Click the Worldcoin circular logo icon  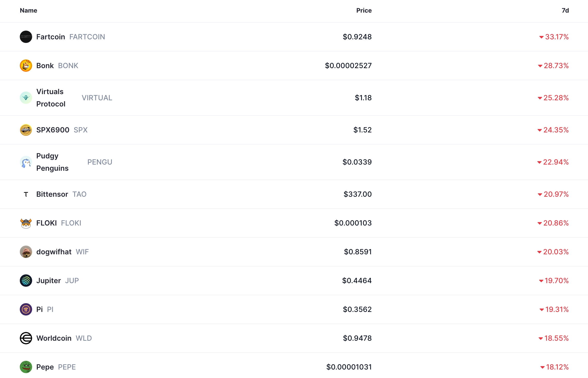click(x=26, y=338)
